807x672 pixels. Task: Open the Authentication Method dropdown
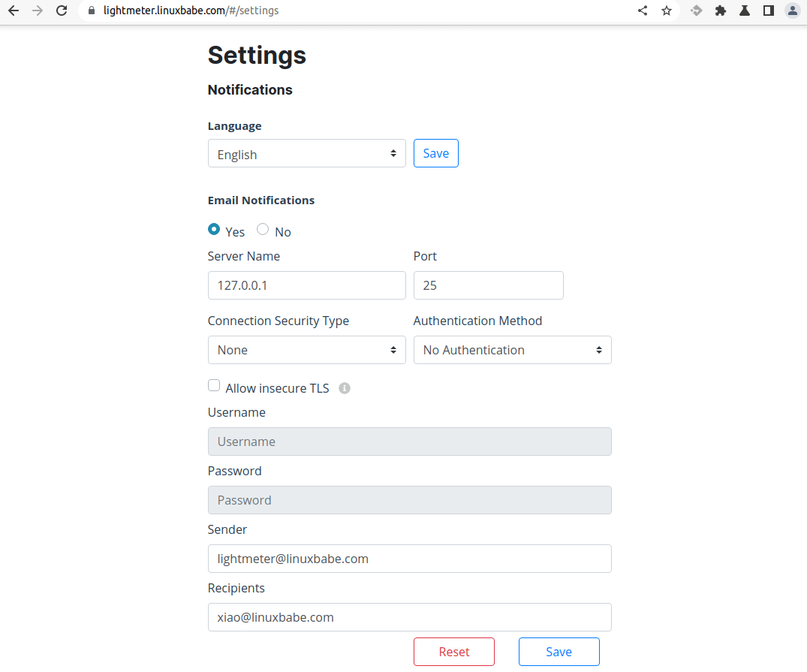coord(512,350)
